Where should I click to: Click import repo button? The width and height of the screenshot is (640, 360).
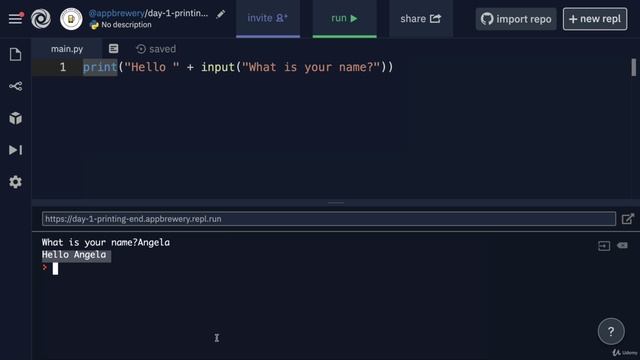(516, 19)
